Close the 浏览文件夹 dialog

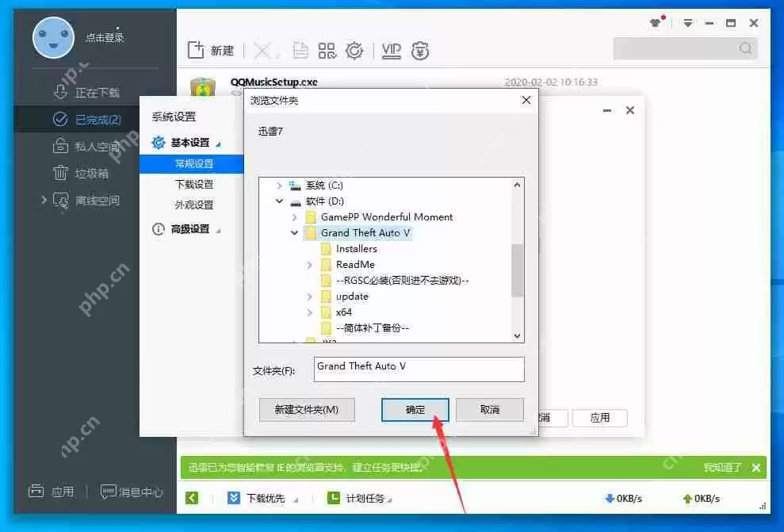526,100
